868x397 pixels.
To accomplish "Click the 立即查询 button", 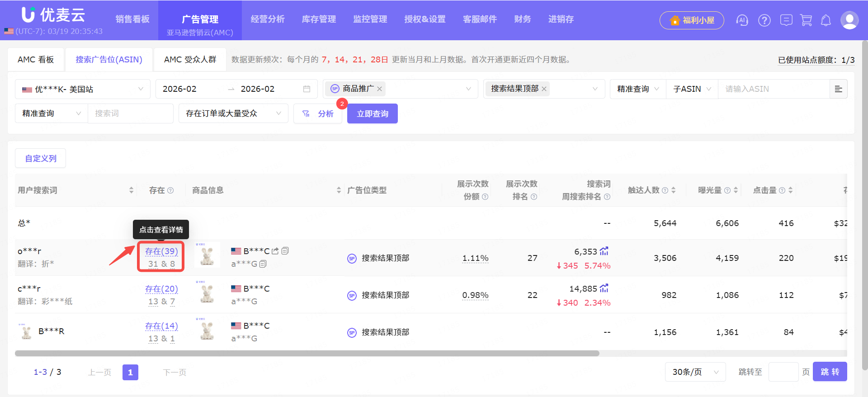I will click(372, 113).
